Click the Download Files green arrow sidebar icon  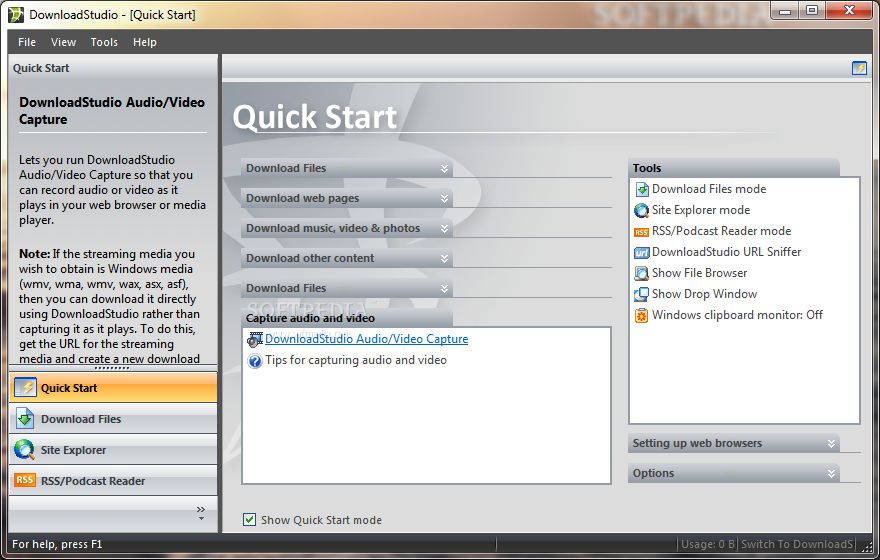[x=25, y=419]
